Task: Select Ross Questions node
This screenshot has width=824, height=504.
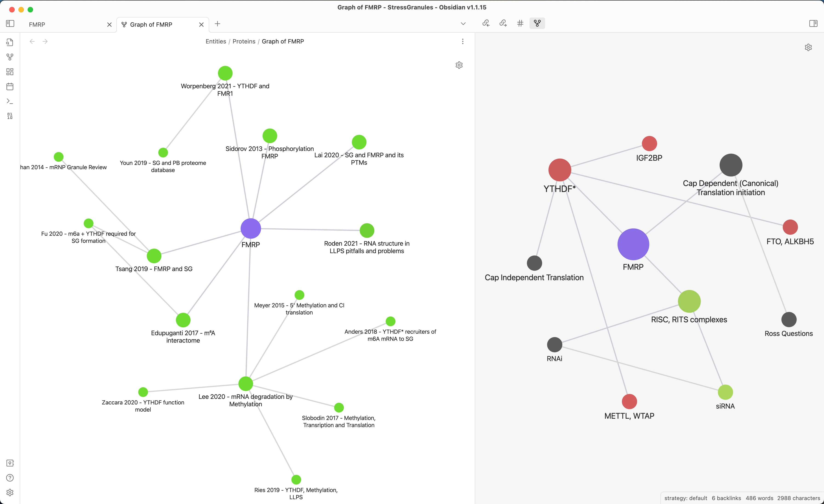Action: click(789, 320)
